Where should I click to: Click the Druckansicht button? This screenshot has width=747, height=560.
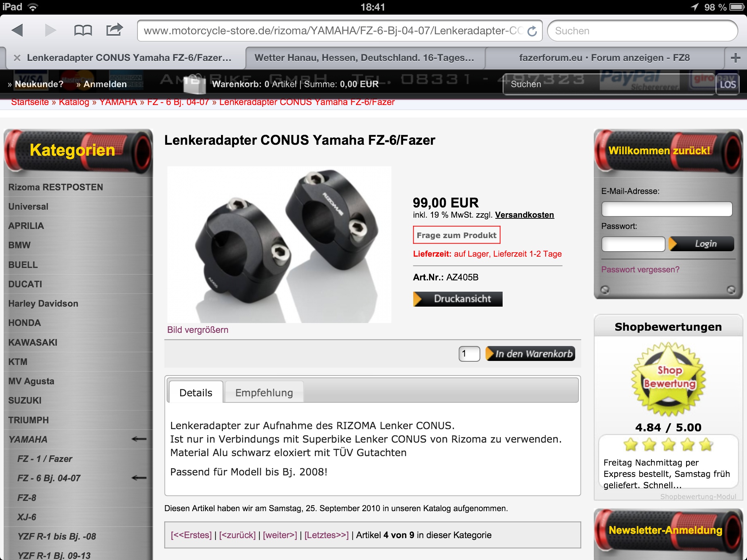[458, 299]
